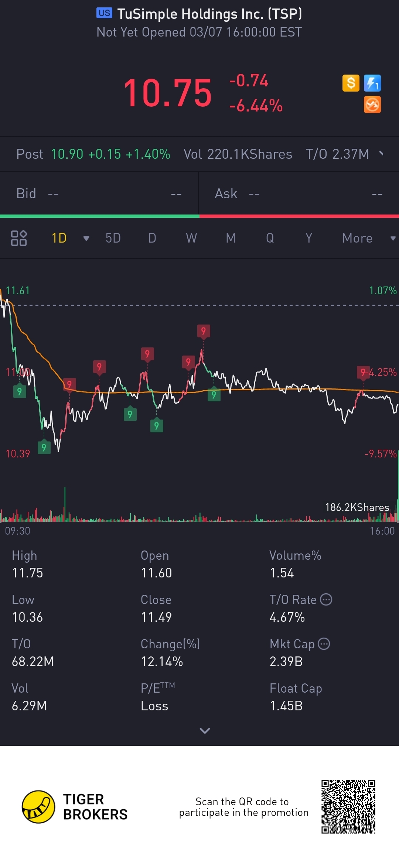Expand the post-market details arrow

point(381,154)
